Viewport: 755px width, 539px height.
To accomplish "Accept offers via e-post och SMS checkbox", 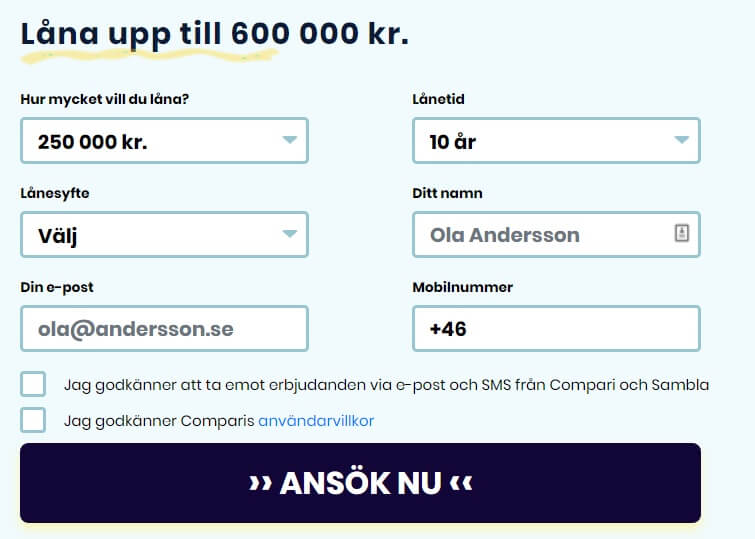I will tap(33, 384).
